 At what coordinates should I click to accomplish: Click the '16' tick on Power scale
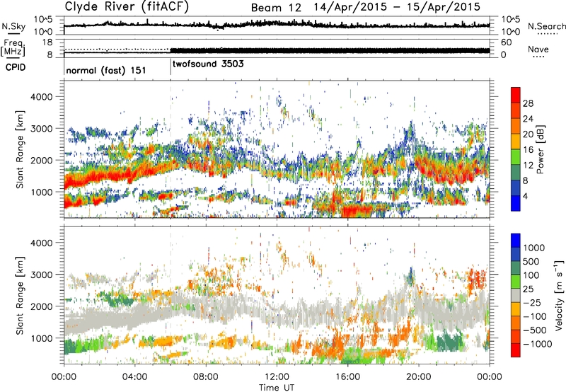[528, 150]
